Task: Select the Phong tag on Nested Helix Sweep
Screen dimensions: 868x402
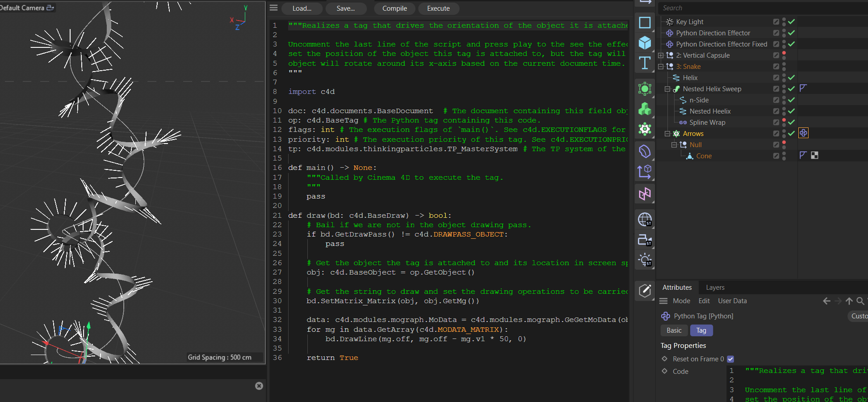Action: (x=803, y=88)
